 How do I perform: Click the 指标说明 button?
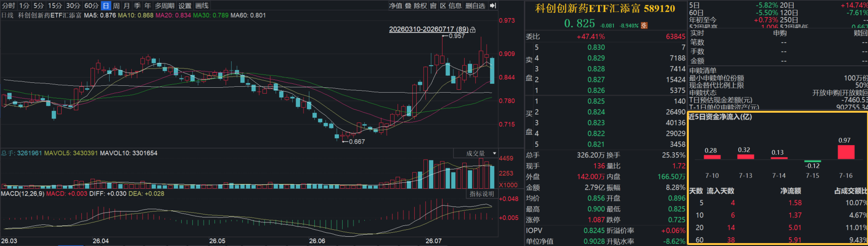[x=482, y=194]
